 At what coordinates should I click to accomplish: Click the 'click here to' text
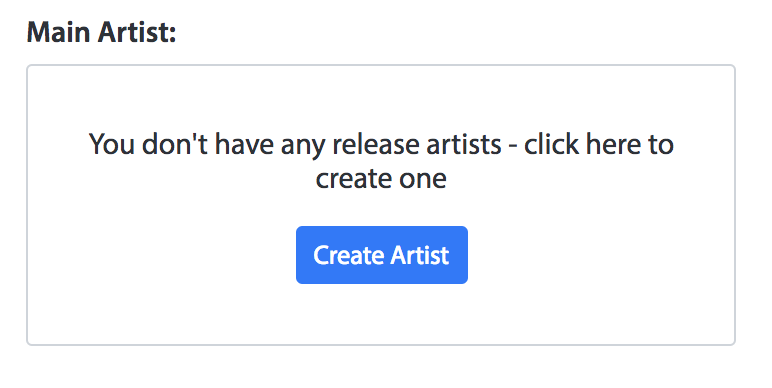tap(598, 144)
